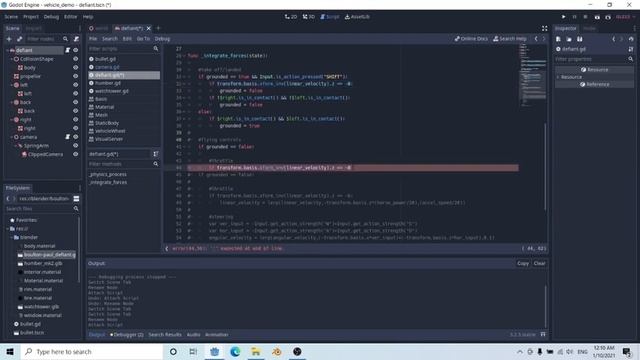
Task: Go to previous edited object in the Inspector
Action: [613, 39]
